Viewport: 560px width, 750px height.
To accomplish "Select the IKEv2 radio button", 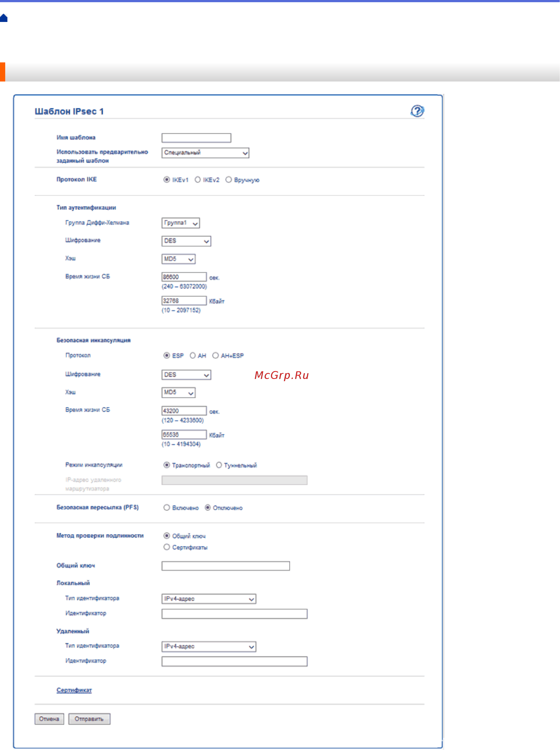I will point(197,180).
